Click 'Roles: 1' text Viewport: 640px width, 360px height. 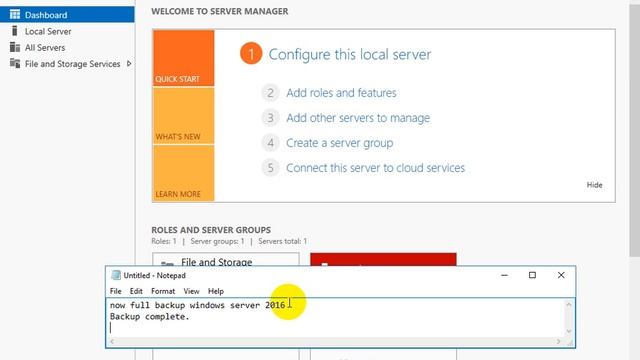[164, 241]
